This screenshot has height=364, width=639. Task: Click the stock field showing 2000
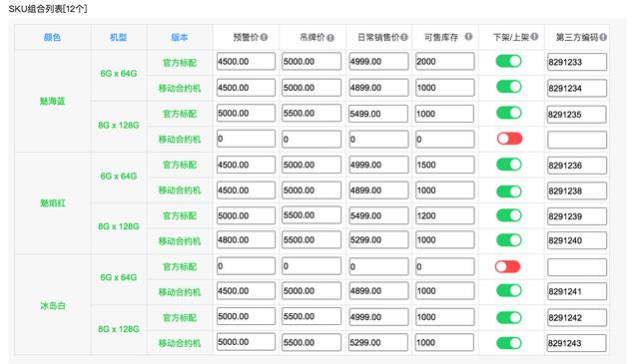[x=444, y=62]
